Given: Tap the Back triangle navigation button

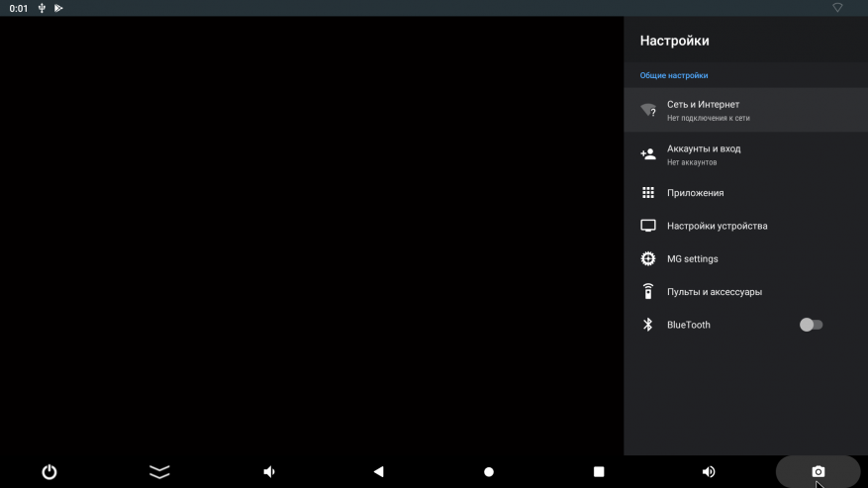Looking at the screenshot, I should pos(378,472).
